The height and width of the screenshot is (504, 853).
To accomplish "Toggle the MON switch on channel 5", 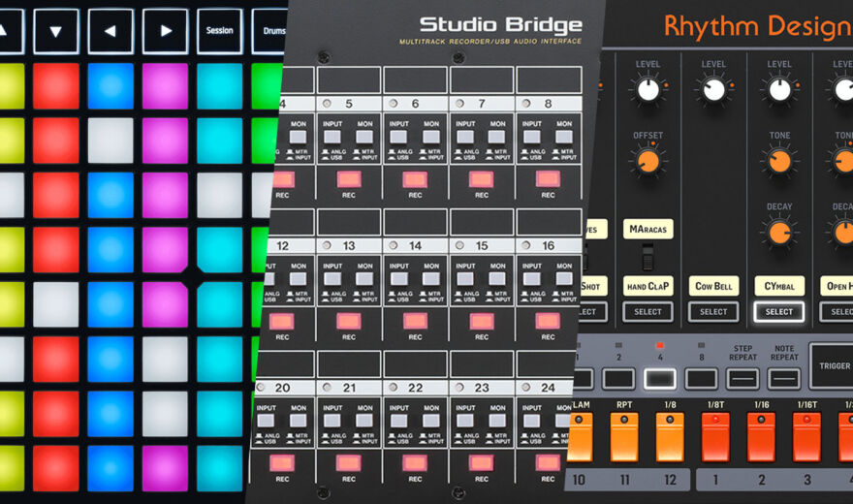I will click(x=364, y=137).
